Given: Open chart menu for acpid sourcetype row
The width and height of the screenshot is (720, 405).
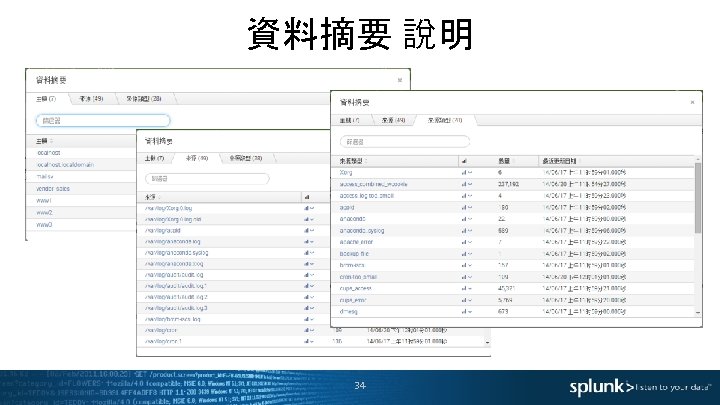Looking at the screenshot, I should tap(467, 208).
